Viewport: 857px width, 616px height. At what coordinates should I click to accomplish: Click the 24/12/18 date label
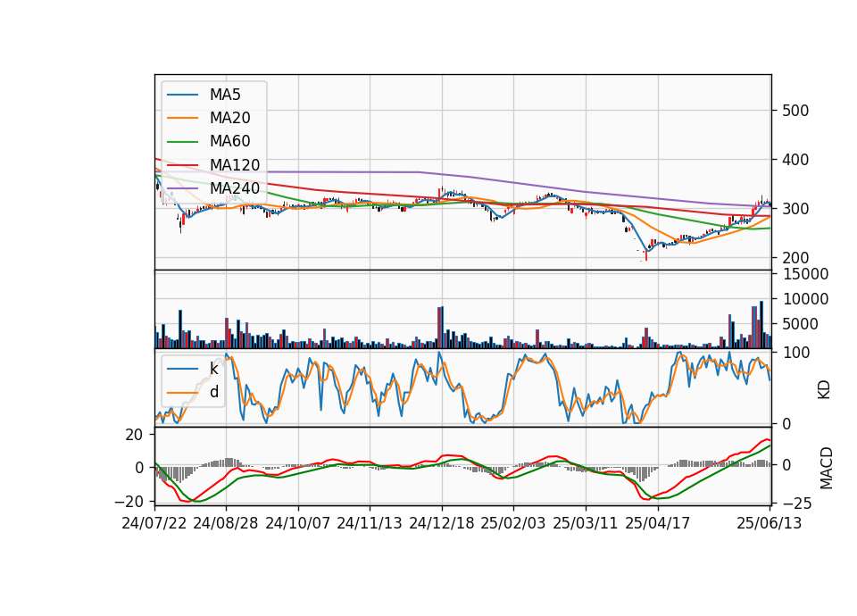click(442, 523)
